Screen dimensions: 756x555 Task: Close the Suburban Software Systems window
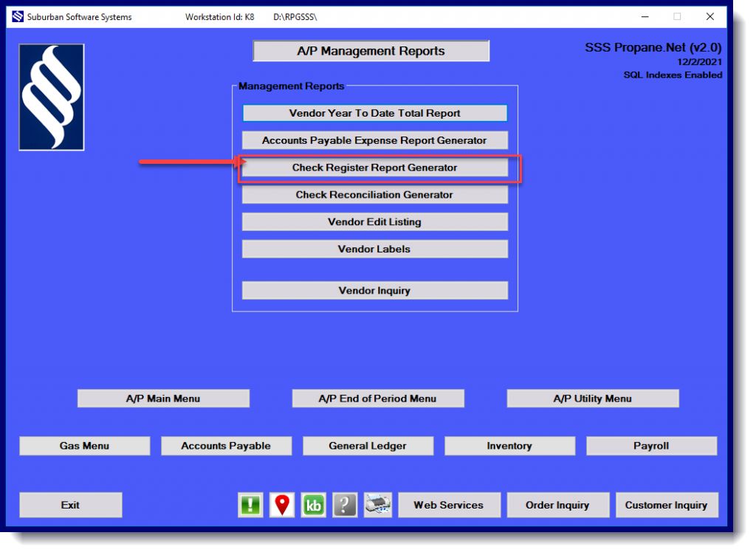(x=710, y=17)
